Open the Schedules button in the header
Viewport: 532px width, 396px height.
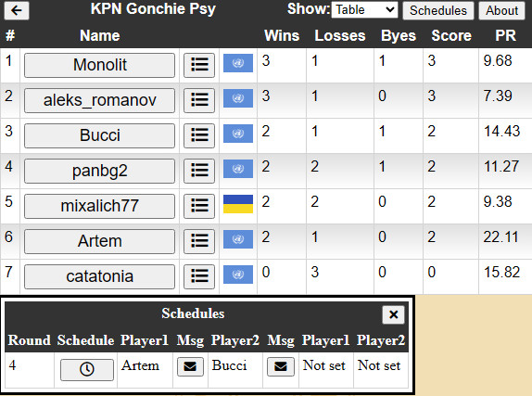click(438, 10)
